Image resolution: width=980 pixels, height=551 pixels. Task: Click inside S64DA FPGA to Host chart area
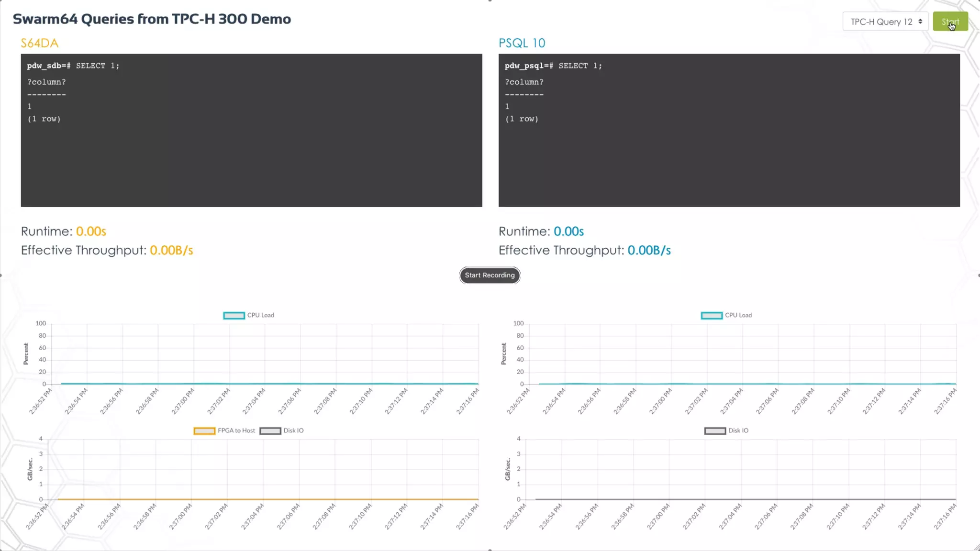263,469
